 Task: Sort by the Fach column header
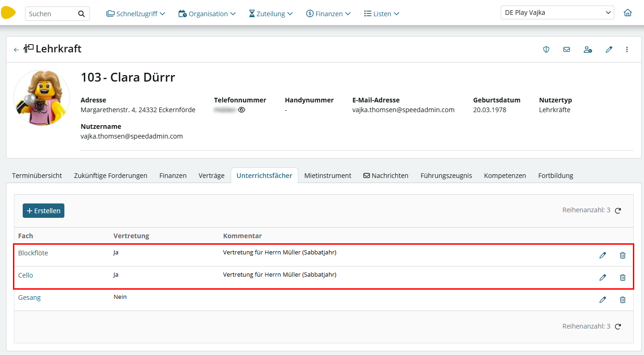click(x=25, y=236)
